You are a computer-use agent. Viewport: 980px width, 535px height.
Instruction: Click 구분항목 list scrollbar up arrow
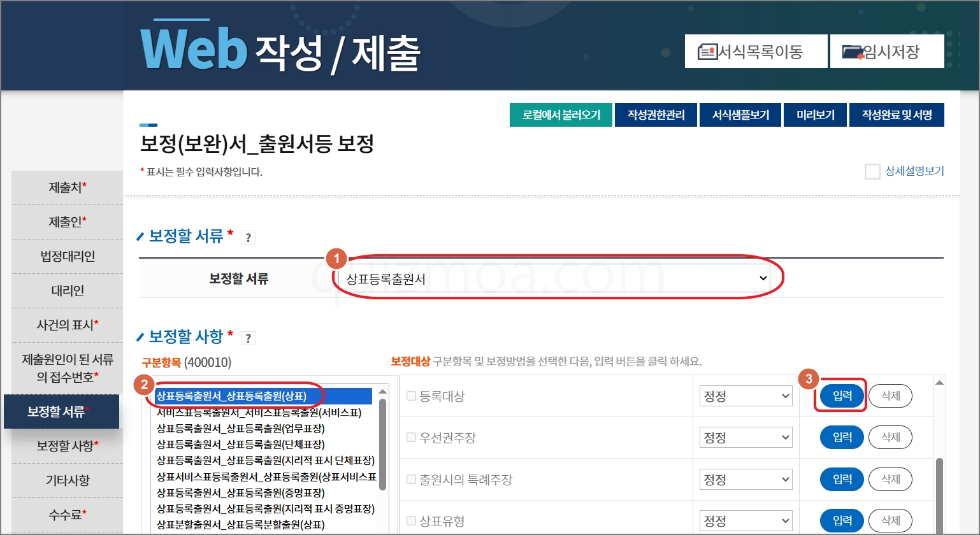(x=383, y=391)
